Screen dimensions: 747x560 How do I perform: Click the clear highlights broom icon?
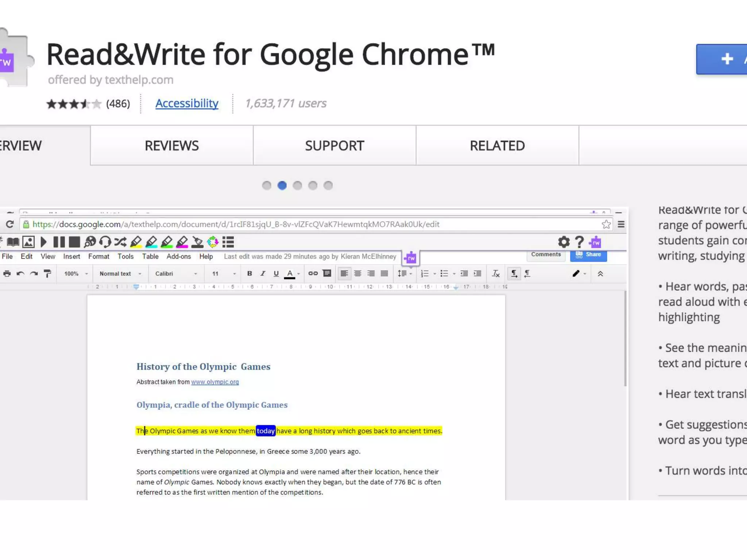point(197,242)
